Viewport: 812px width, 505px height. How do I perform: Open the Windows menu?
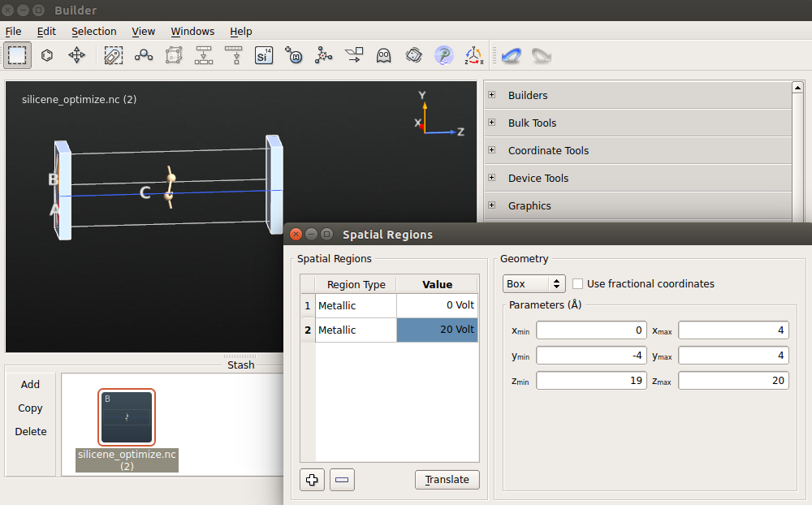pyautogui.click(x=192, y=31)
